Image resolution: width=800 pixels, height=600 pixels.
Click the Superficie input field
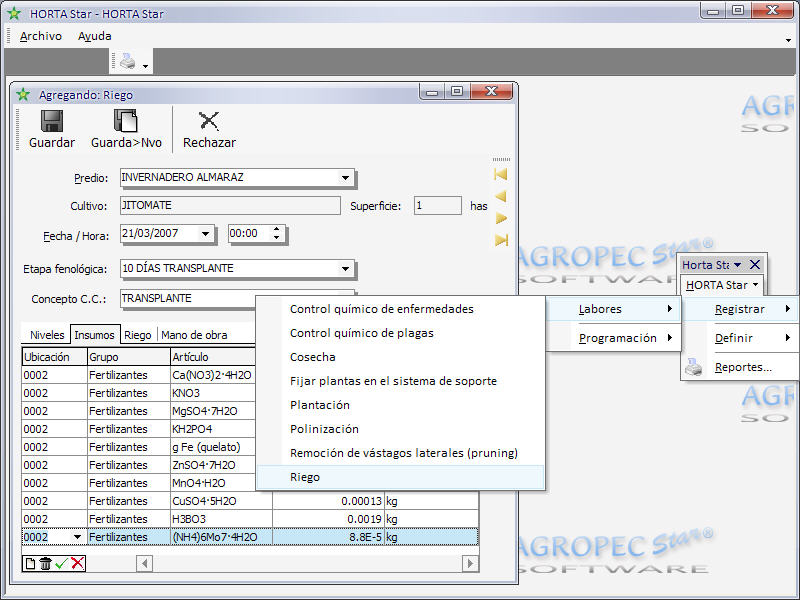(438, 206)
